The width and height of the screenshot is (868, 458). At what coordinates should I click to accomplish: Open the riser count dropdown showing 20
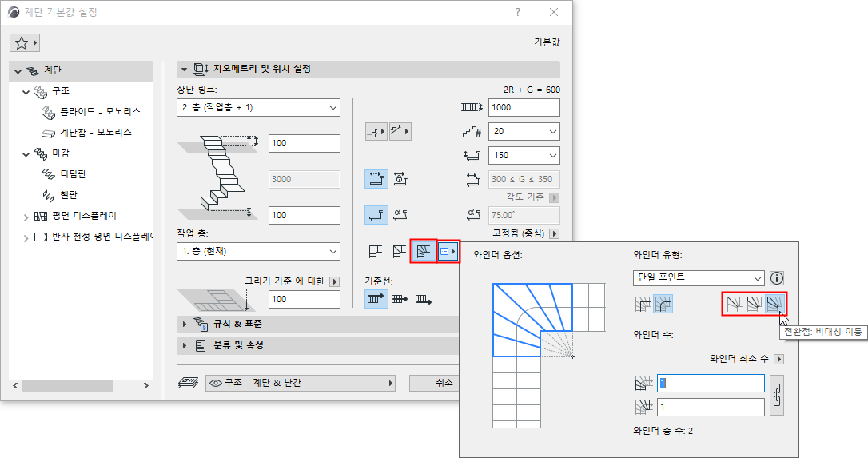(524, 132)
